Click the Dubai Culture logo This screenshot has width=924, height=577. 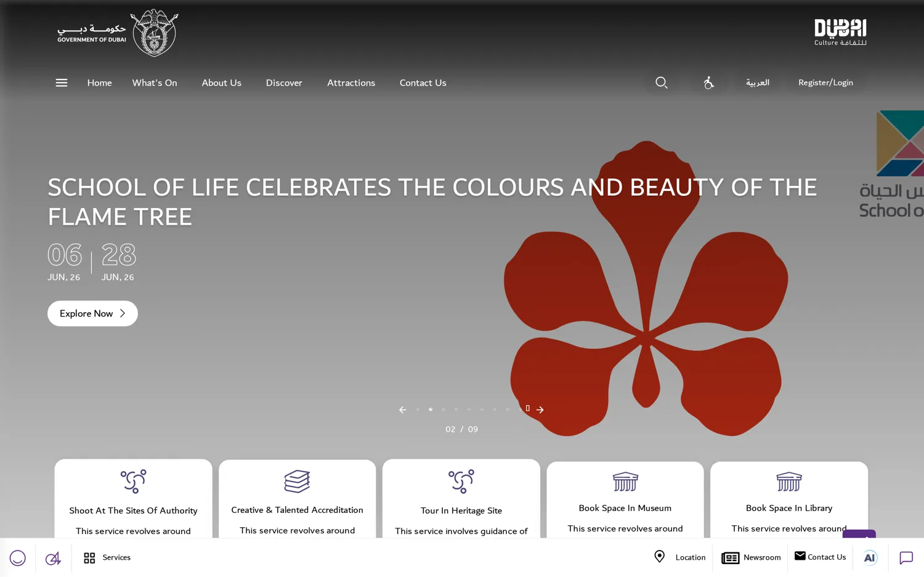840,32
